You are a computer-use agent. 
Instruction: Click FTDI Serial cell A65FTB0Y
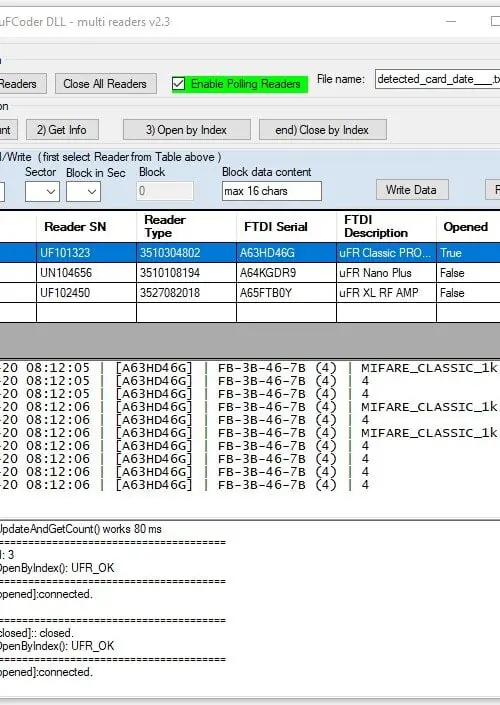(x=286, y=293)
